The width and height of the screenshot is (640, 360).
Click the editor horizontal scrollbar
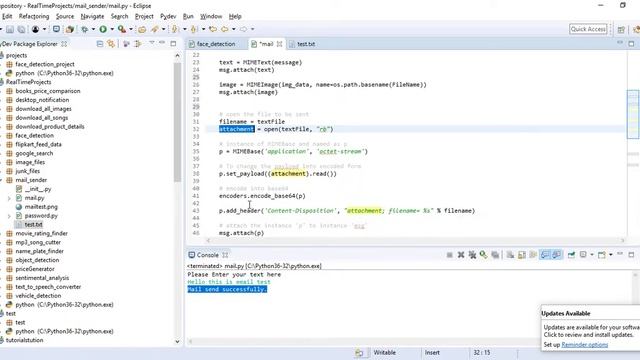(415, 240)
